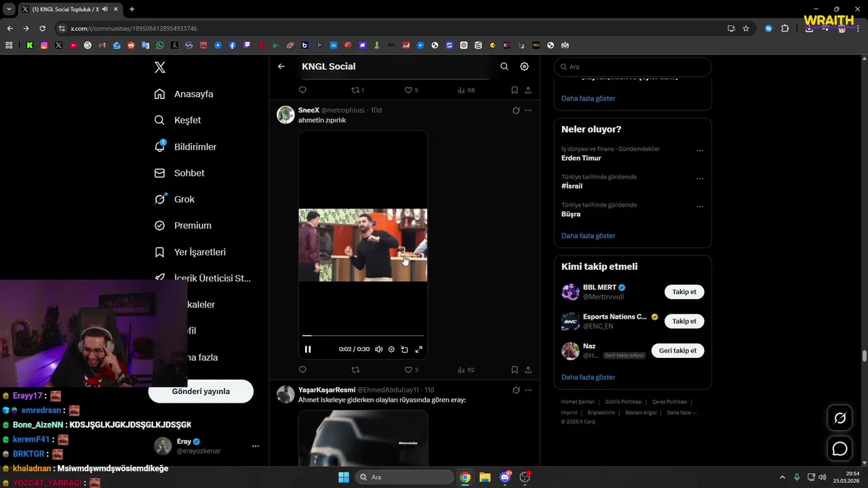This screenshot has height=488, width=868.
Task: Open Chrome from the taskbar
Action: coord(465,477)
